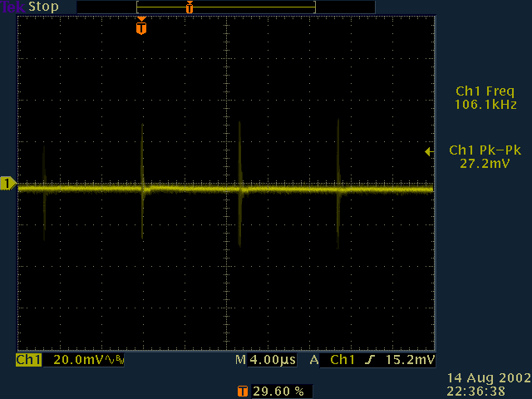Click the A trigger type indicator
The height and width of the screenshot is (399, 532).
314,361
